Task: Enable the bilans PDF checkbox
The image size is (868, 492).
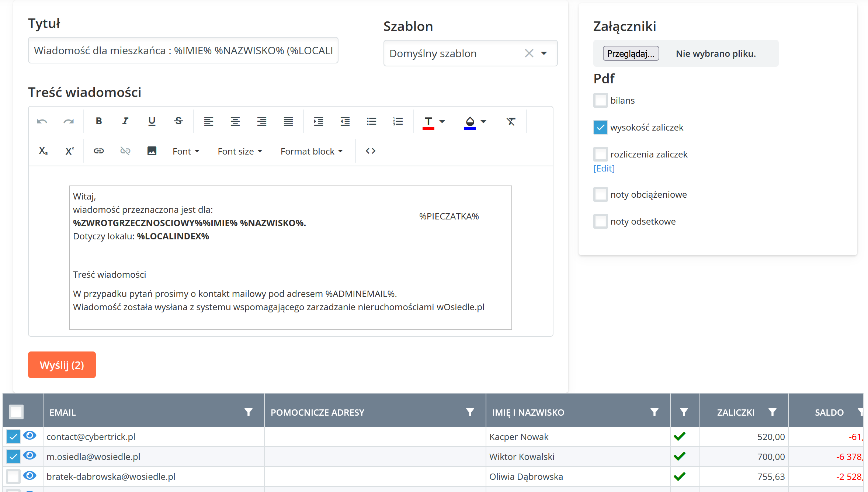Action: (600, 100)
